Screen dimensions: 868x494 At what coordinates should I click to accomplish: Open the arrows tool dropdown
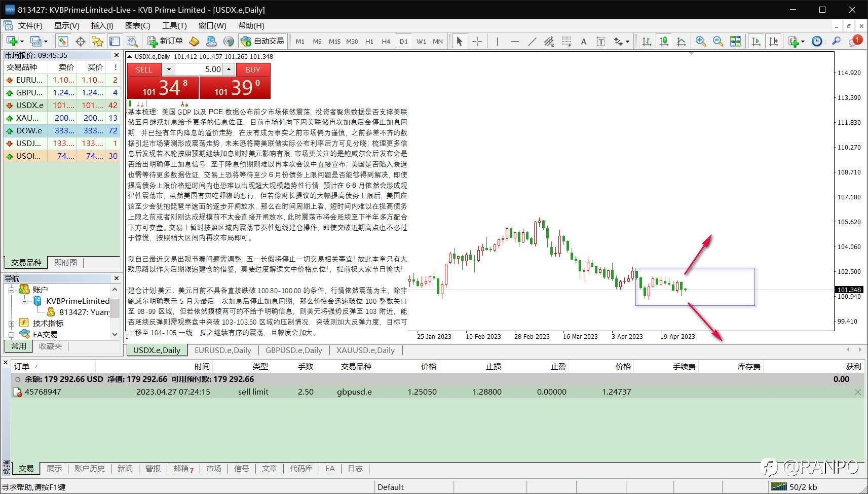click(628, 42)
